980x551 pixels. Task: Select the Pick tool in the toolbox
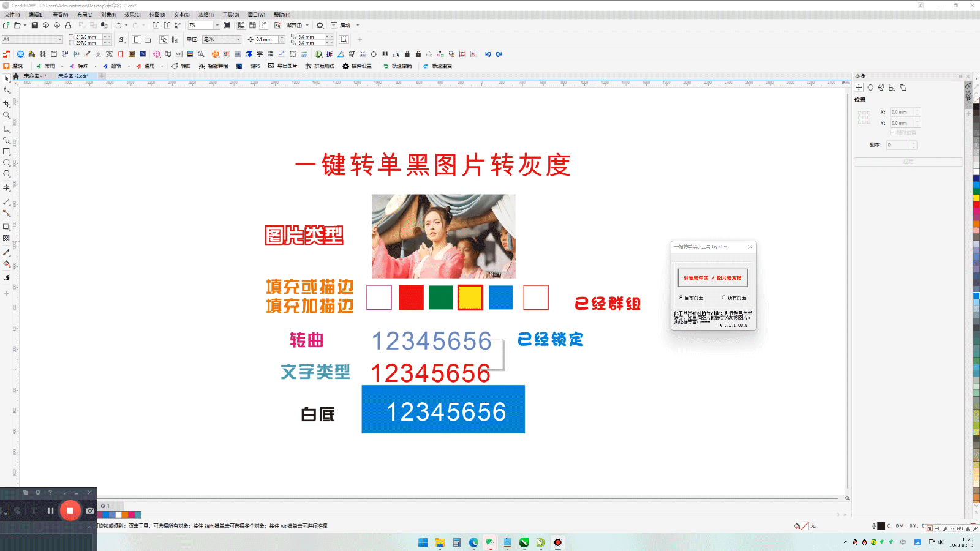point(7,78)
